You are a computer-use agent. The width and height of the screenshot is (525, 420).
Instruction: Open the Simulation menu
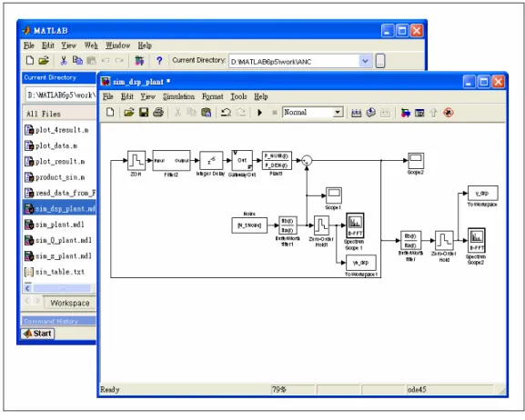point(179,96)
